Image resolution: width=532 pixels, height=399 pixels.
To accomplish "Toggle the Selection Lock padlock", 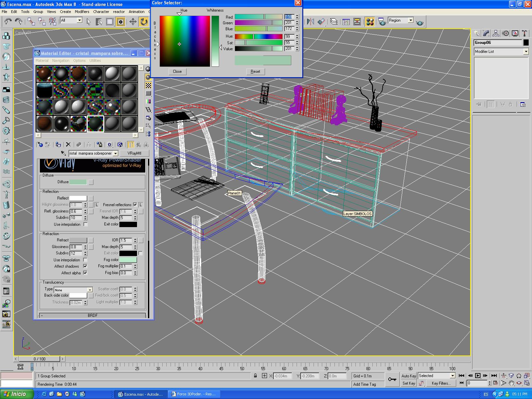I will (x=255, y=376).
